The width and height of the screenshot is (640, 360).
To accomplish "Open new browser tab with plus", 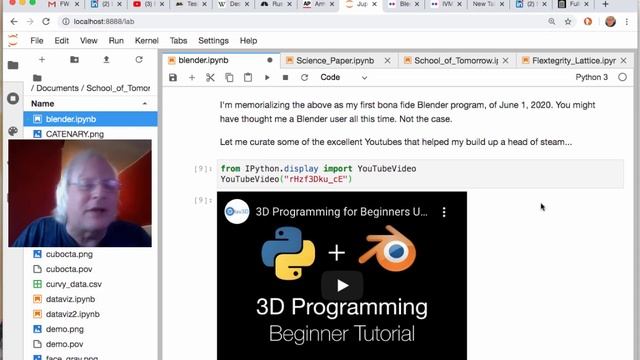I will (x=606, y=4).
